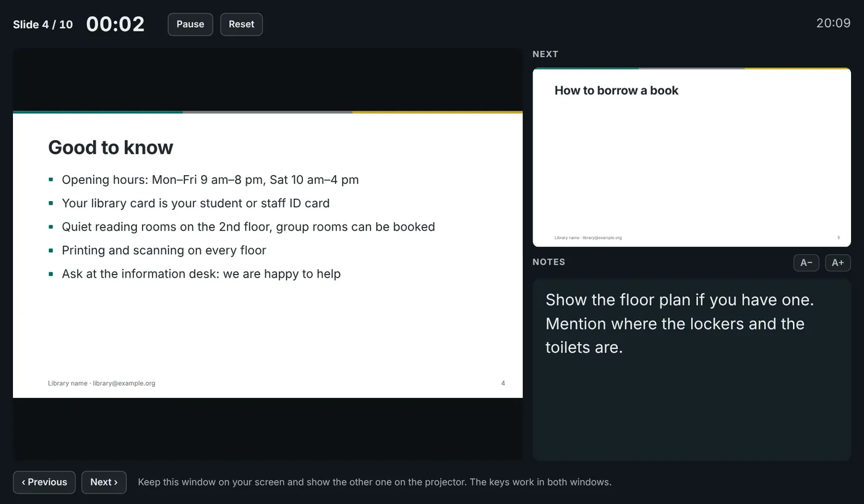
Task: Go to the previous slide
Action: click(x=44, y=482)
